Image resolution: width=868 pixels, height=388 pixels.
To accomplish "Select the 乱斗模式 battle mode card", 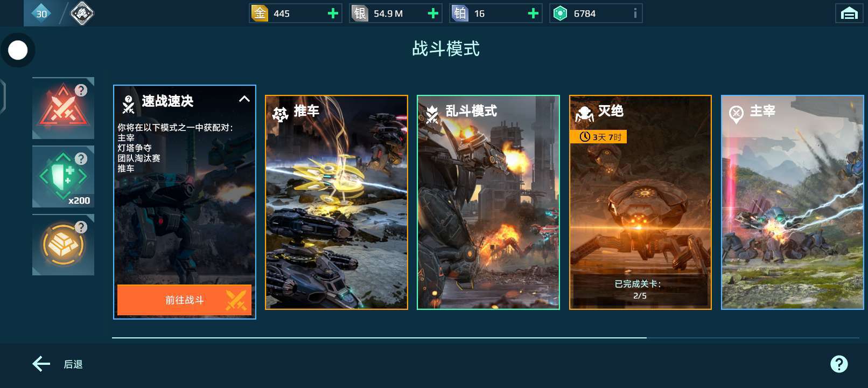I will pyautogui.click(x=488, y=202).
